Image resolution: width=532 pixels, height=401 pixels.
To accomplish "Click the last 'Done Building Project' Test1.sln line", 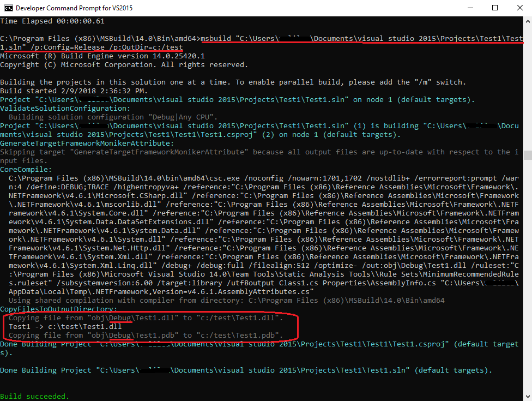I will 246,370.
